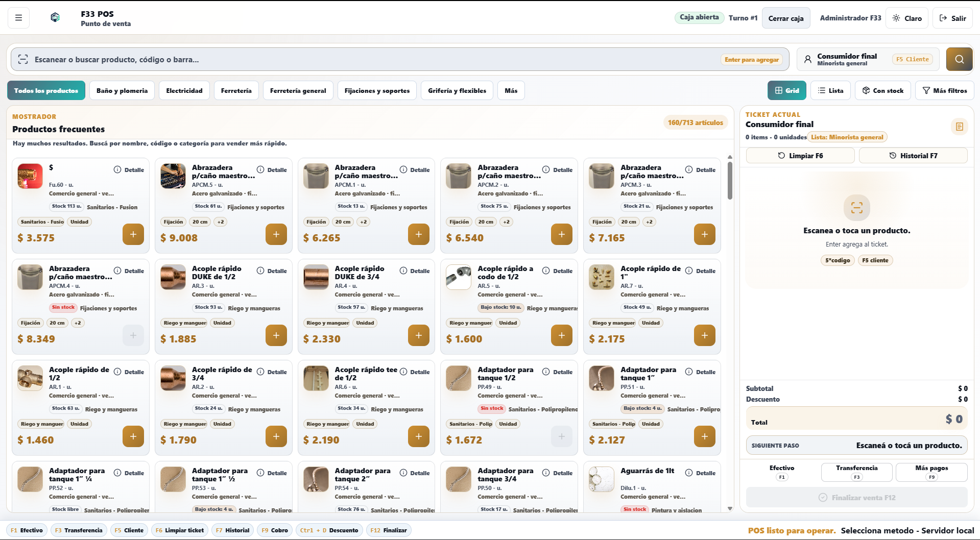The width and height of the screenshot is (980, 540).
Task: Add Abrazadera APCM.3 with plus button
Action: click(x=705, y=234)
